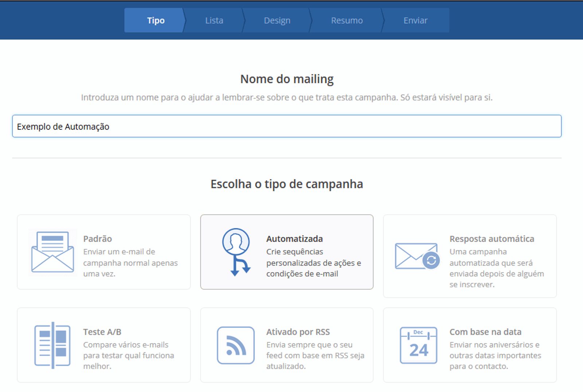Choose the Resposta automática title
The width and height of the screenshot is (583, 392).
click(492, 239)
